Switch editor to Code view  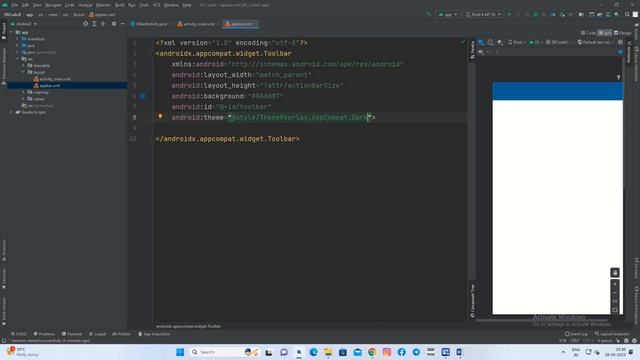(x=588, y=33)
